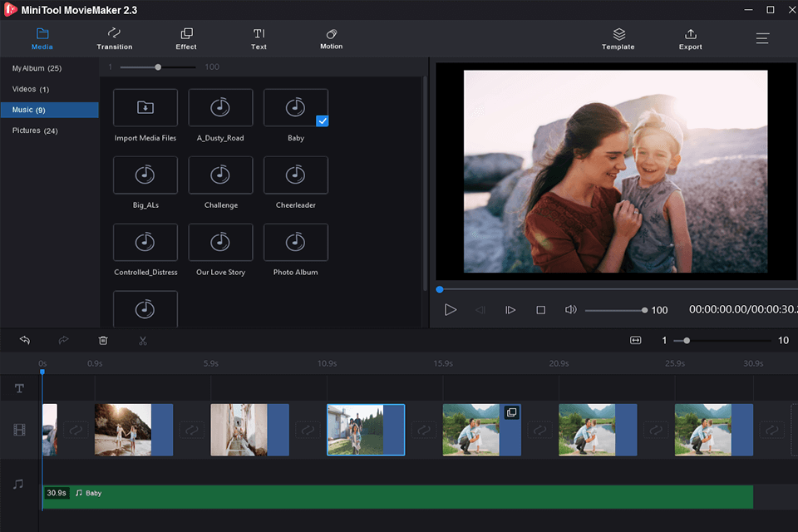Click the undo arrow above the timeline
This screenshot has height=532, width=798.
pyautogui.click(x=25, y=340)
